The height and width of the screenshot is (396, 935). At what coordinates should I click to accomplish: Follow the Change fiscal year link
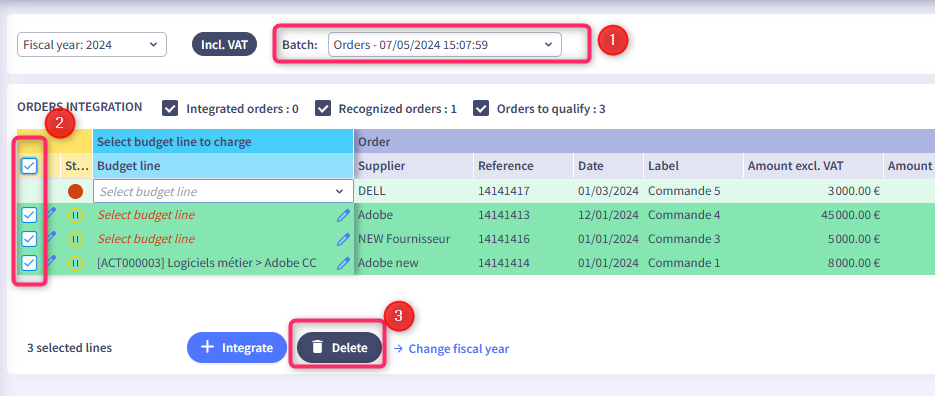(x=451, y=348)
